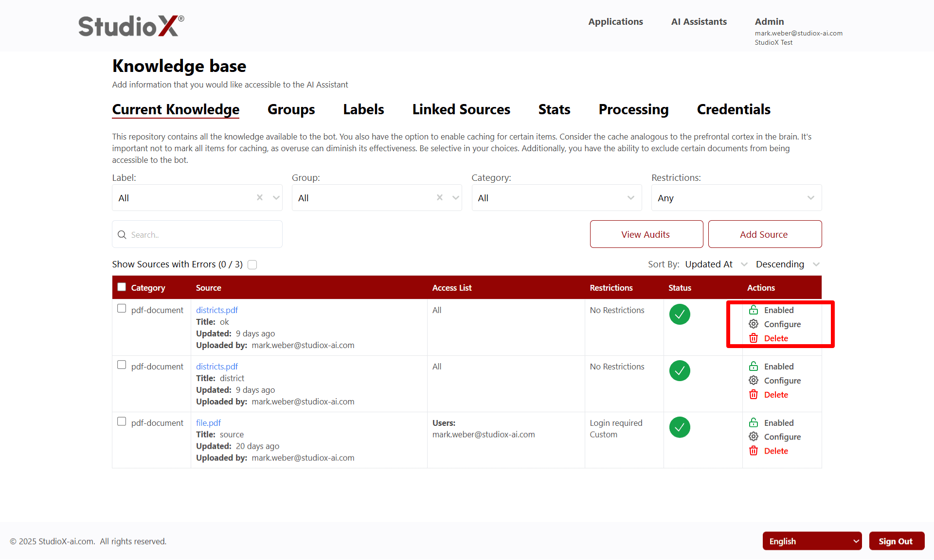The image size is (934, 560).
Task: Open the English language selector
Action: tap(811, 541)
